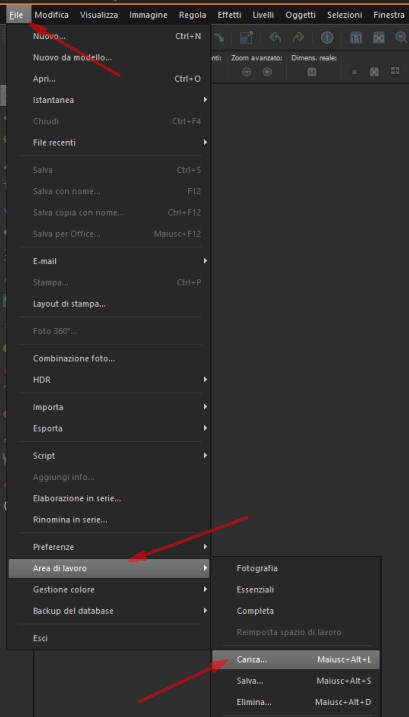Expand the Istantanea submenu

(109, 100)
